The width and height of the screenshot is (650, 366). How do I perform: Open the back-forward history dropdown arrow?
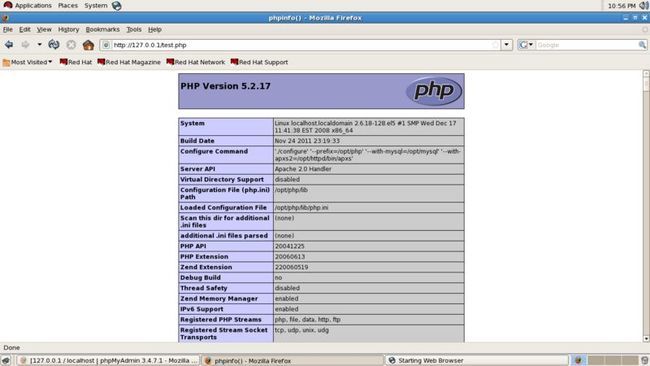coord(39,44)
